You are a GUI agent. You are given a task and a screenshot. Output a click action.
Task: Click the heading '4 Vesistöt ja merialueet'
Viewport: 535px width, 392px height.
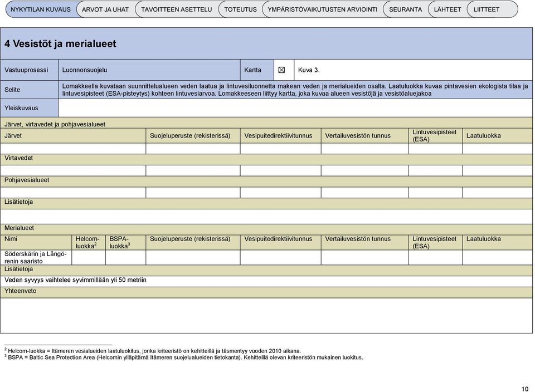pyautogui.click(x=60, y=43)
